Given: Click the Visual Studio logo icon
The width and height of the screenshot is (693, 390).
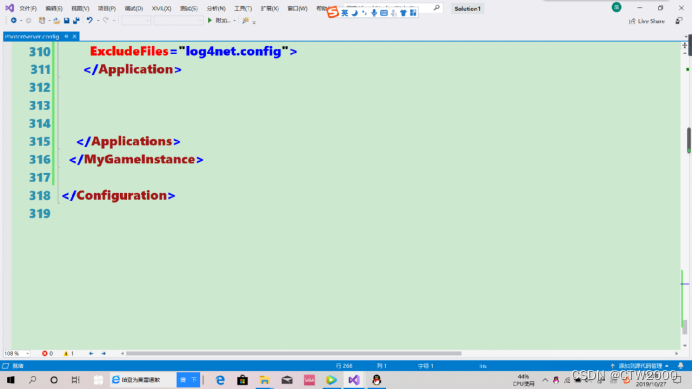Looking at the screenshot, I should (9, 8).
